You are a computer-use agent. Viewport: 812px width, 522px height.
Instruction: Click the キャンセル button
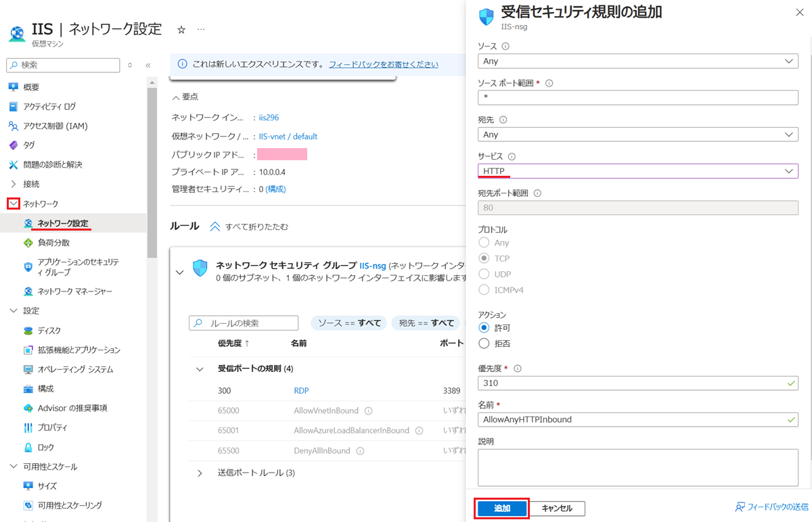coord(558,508)
